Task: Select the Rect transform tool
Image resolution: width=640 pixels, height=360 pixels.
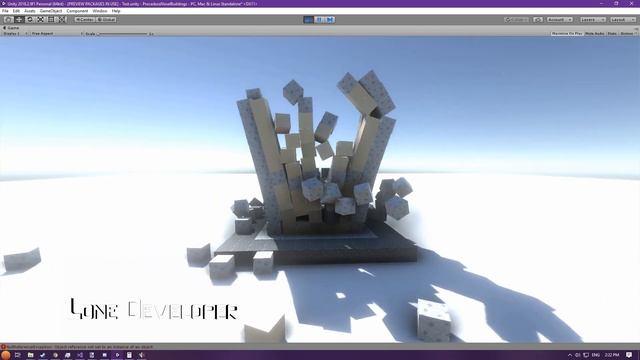Action: tap(51, 20)
